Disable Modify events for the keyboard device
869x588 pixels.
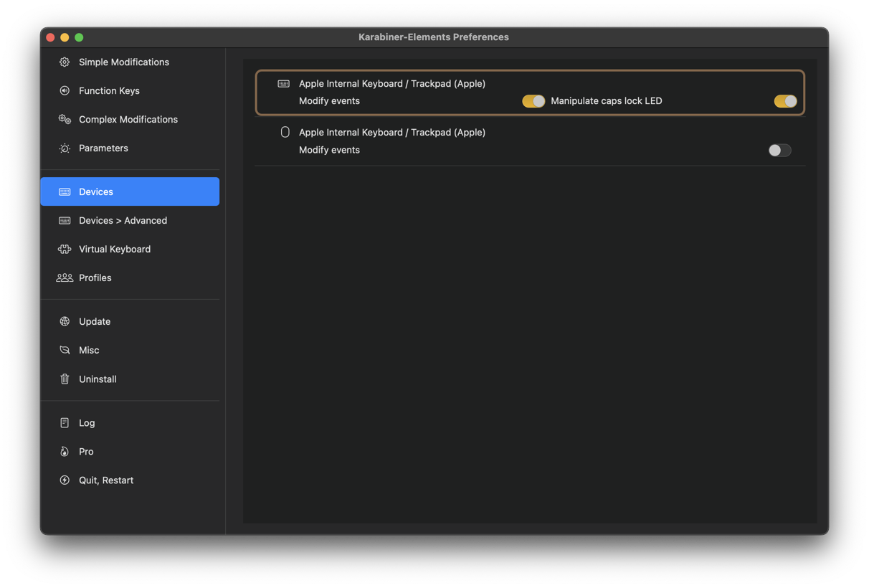(533, 101)
